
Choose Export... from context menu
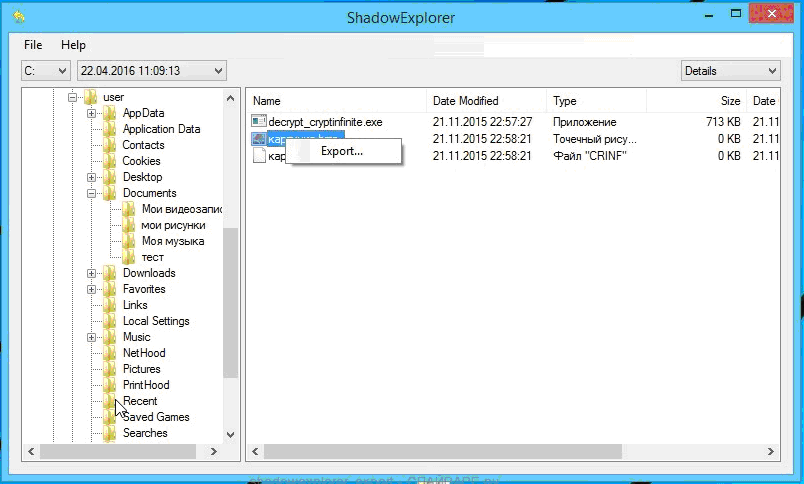point(341,151)
